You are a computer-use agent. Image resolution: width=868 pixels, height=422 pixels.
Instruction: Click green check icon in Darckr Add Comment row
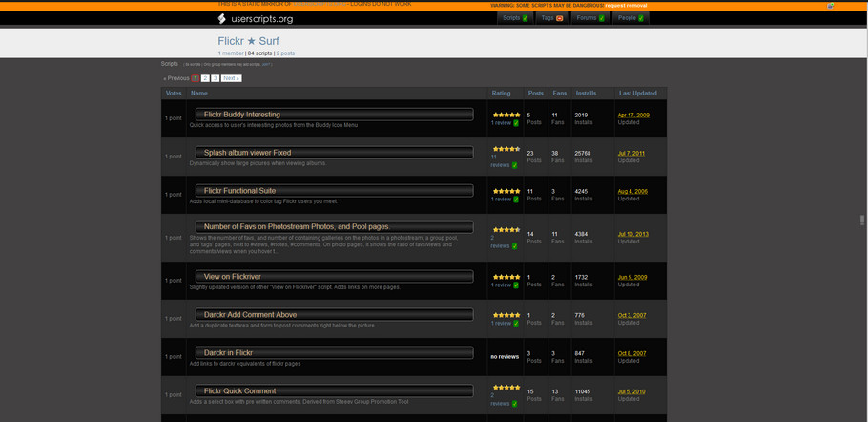point(516,323)
